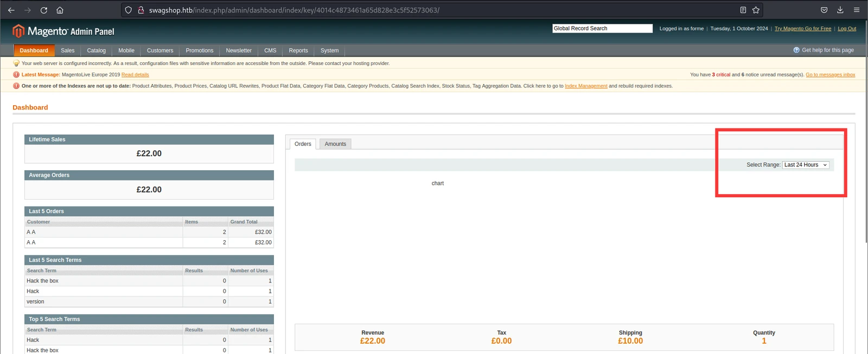Click 'Hack' in Top 5 Search Terms

pyautogui.click(x=33, y=340)
